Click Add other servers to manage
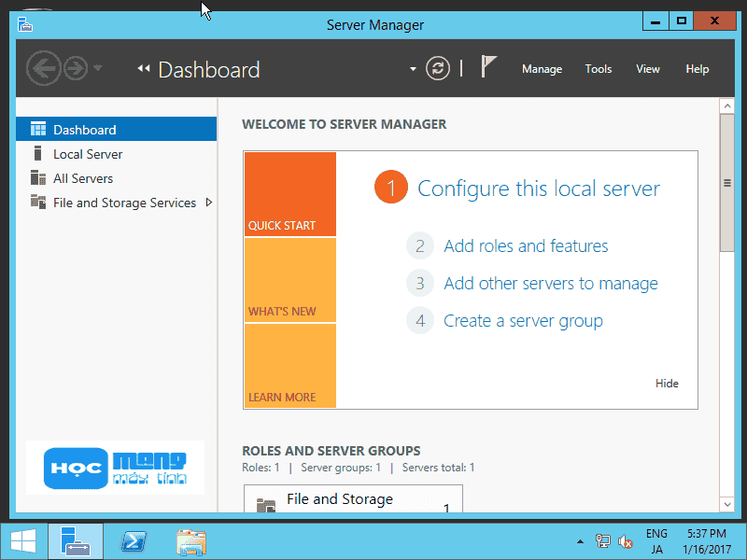 pos(551,284)
